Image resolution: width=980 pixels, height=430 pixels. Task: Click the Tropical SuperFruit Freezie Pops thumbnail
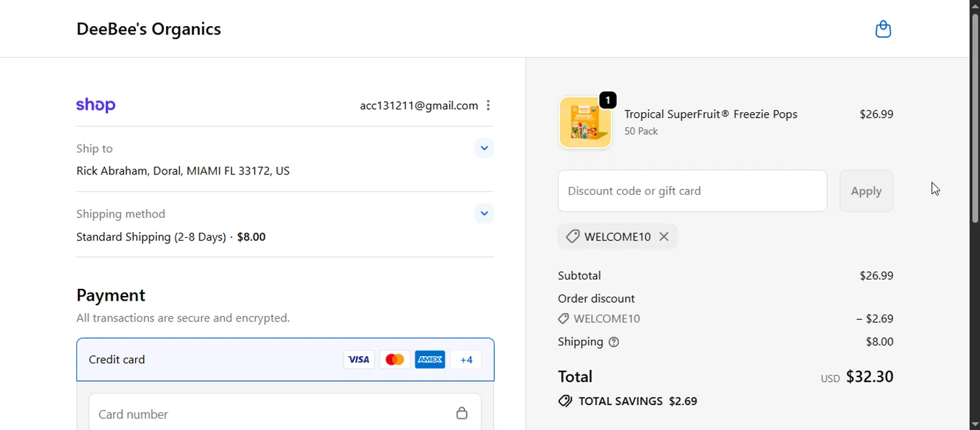585,123
